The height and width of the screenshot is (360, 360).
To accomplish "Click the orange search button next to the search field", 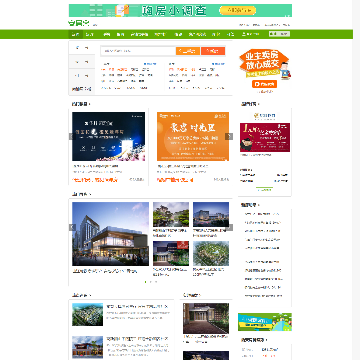I will coord(188,51).
